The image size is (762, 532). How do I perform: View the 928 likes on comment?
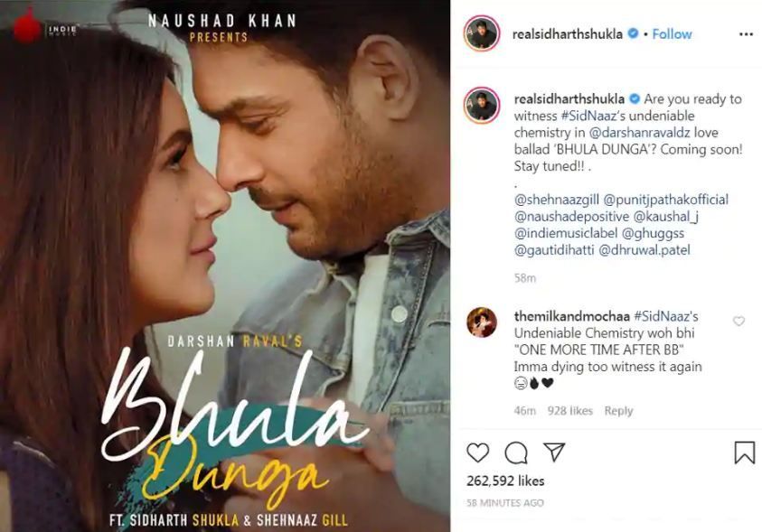[x=569, y=411]
